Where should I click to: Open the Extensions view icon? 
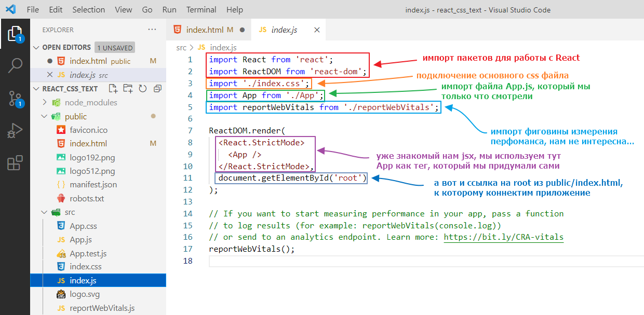tap(15, 162)
